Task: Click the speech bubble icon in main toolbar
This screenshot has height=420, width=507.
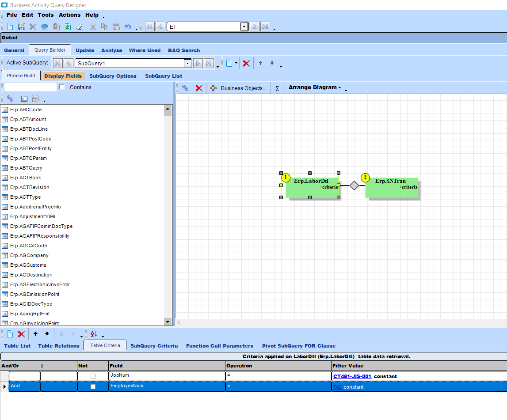Action: [45, 26]
